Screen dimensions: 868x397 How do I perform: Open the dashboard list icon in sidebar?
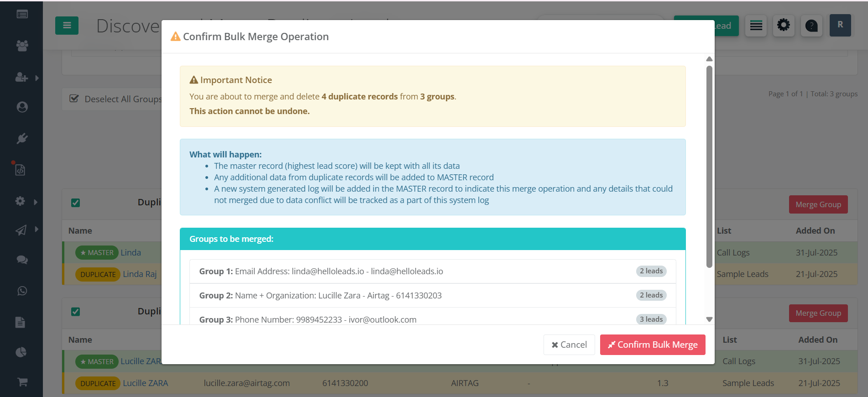tap(22, 14)
